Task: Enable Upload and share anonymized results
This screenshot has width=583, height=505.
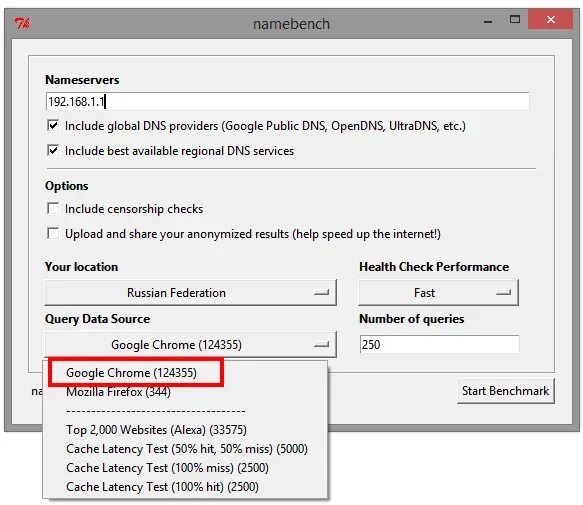Action: (53, 234)
